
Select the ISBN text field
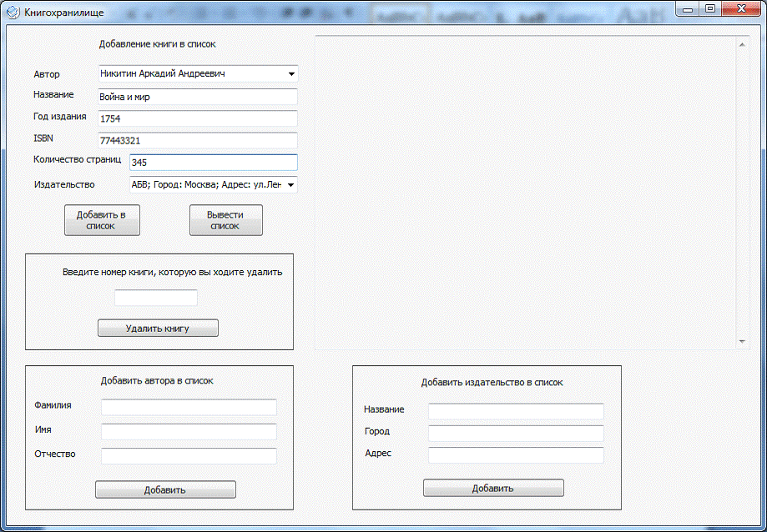coord(197,141)
